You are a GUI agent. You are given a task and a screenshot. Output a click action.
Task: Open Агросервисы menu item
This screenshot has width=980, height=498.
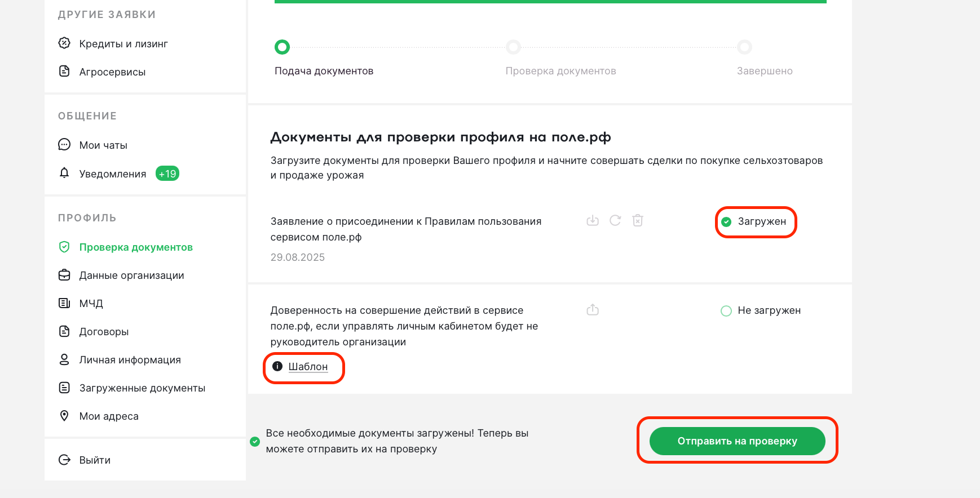[112, 72]
